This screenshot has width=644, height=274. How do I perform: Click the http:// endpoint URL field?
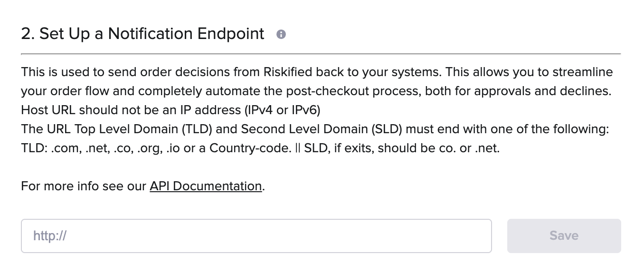[256, 236]
